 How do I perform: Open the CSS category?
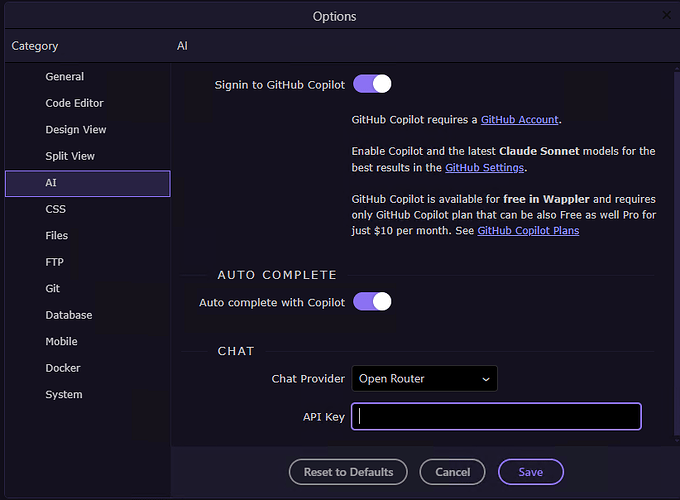click(x=88, y=209)
